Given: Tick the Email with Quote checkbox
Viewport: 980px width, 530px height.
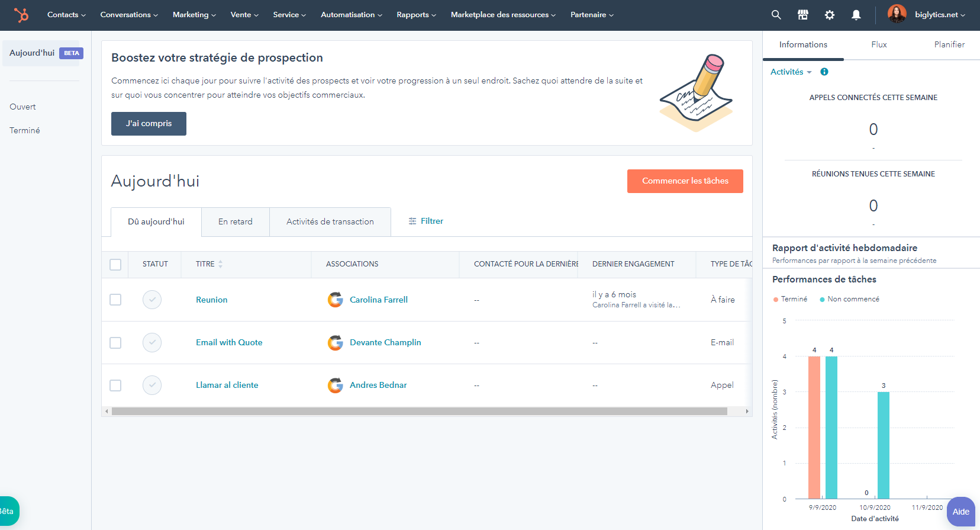Looking at the screenshot, I should tap(115, 343).
